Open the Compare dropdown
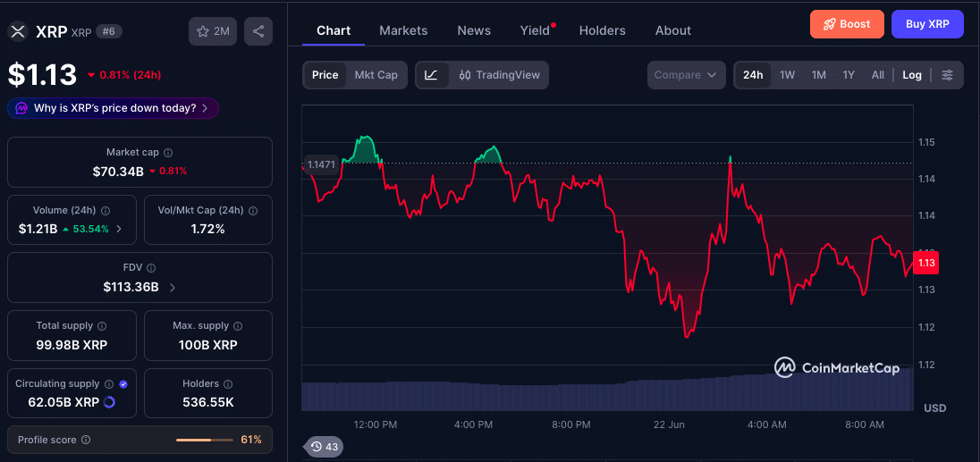The width and height of the screenshot is (980, 462). coord(686,75)
